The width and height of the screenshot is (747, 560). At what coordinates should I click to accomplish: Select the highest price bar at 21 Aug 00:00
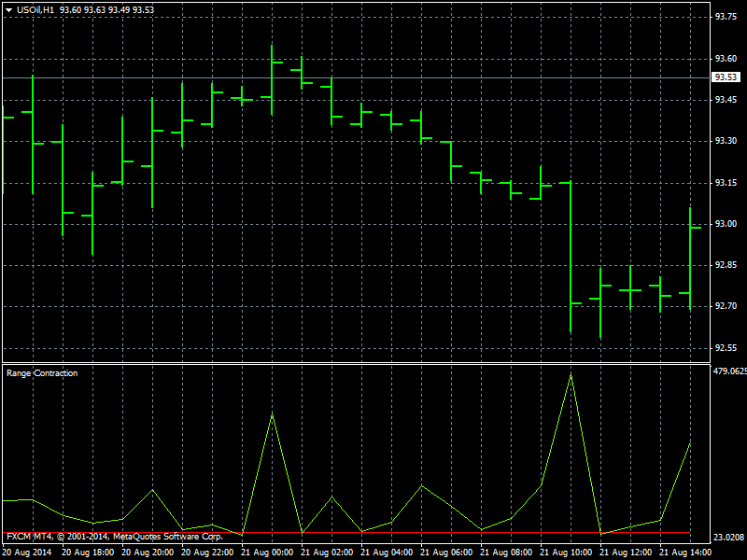[272, 80]
